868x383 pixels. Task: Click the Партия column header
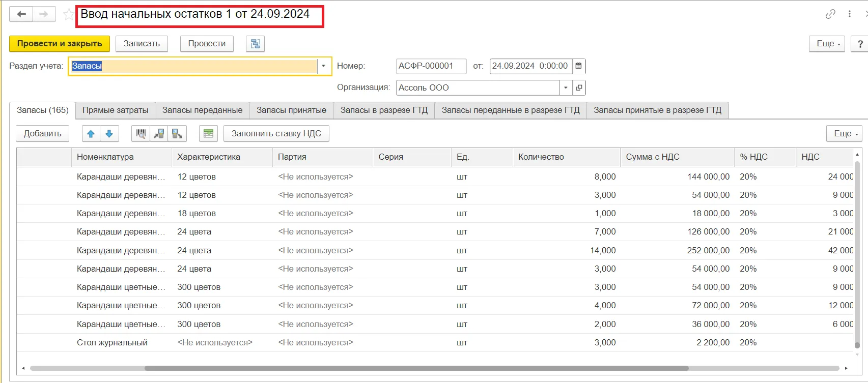[323, 157]
